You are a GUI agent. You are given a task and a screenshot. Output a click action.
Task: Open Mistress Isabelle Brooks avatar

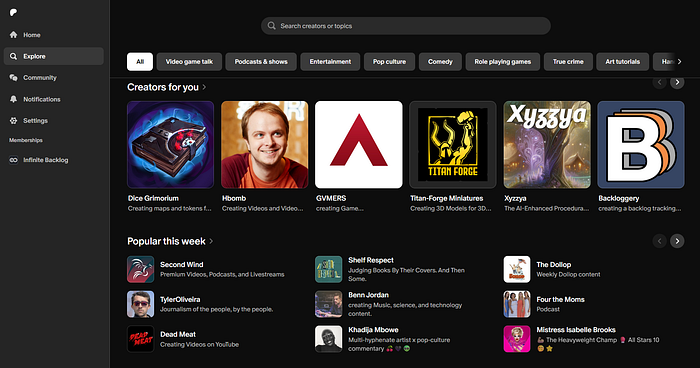click(517, 339)
